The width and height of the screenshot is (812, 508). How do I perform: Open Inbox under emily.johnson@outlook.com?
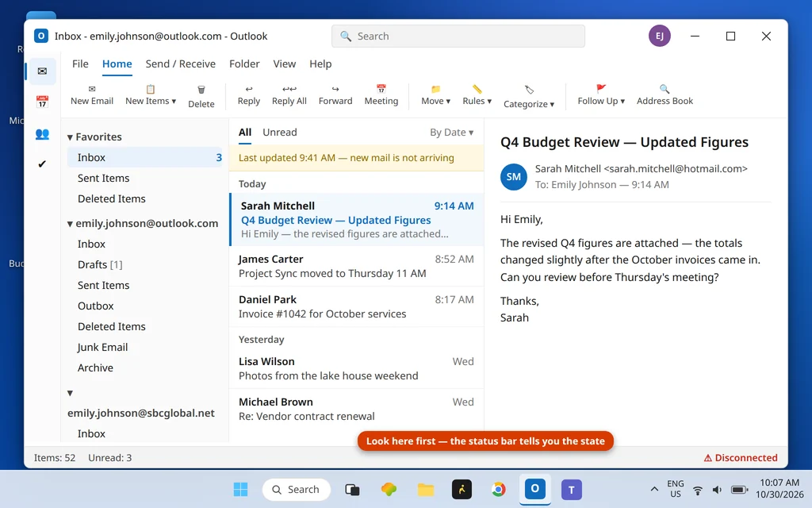[145, 244]
